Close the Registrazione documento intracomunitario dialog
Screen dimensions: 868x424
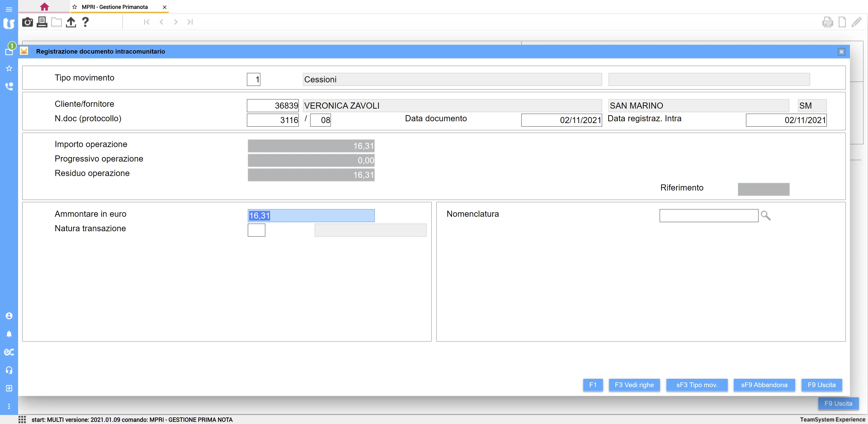[x=841, y=52]
